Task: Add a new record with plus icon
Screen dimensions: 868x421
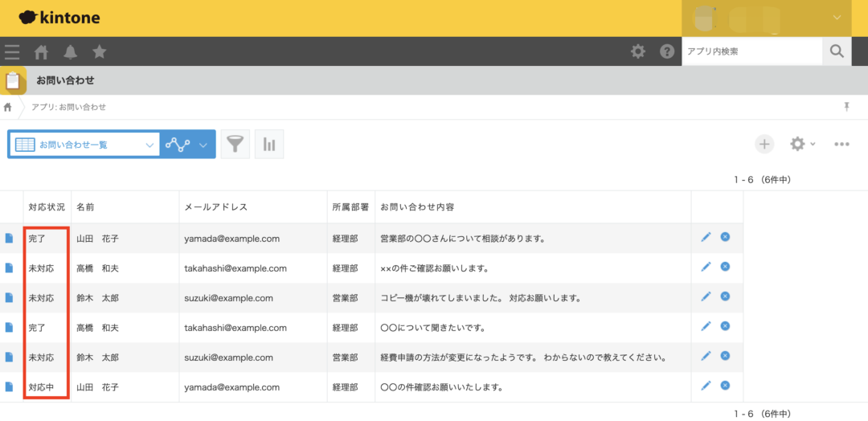Action: 764,144
